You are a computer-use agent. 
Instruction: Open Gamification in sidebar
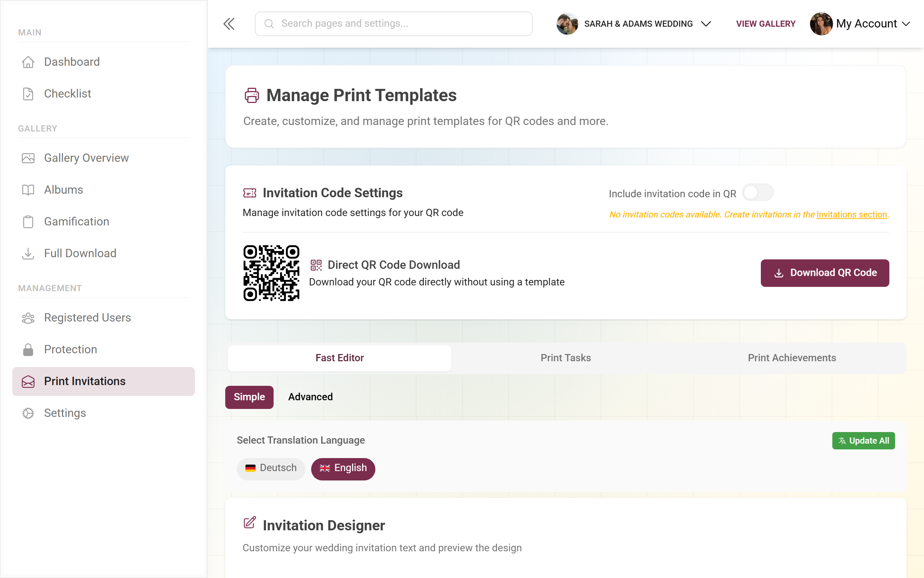coord(104,222)
